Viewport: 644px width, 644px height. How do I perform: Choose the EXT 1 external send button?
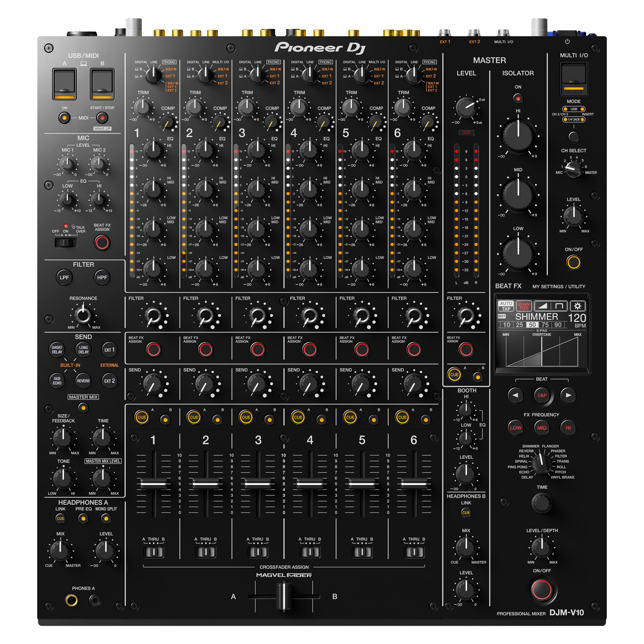109,350
